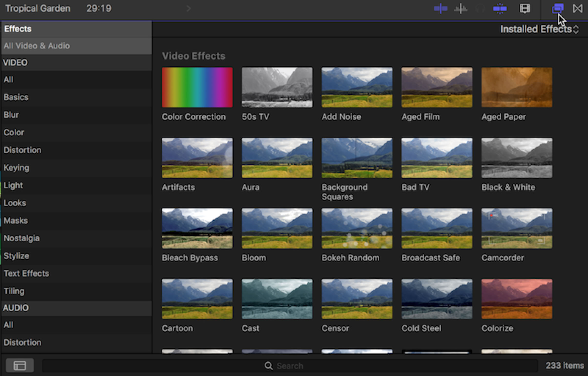Select the Bokeh Random effect thumbnail
The height and width of the screenshot is (376, 588).
[357, 228]
